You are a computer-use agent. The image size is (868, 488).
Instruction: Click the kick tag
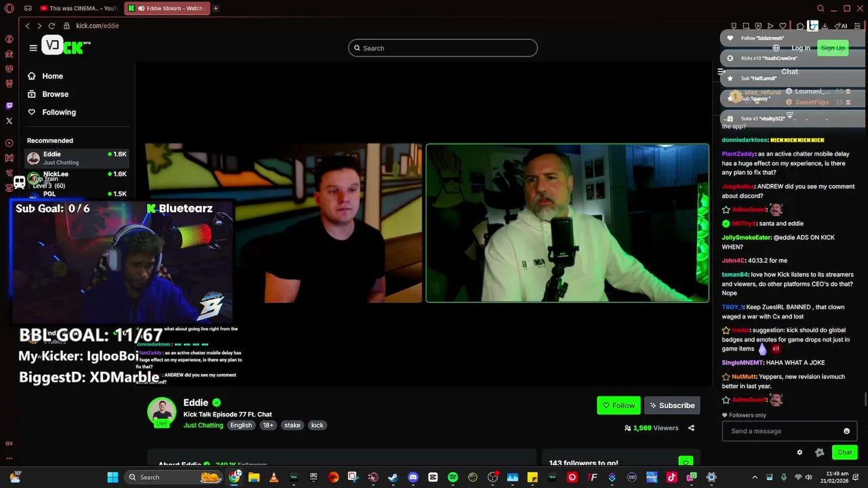pyautogui.click(x=317, y=425)
